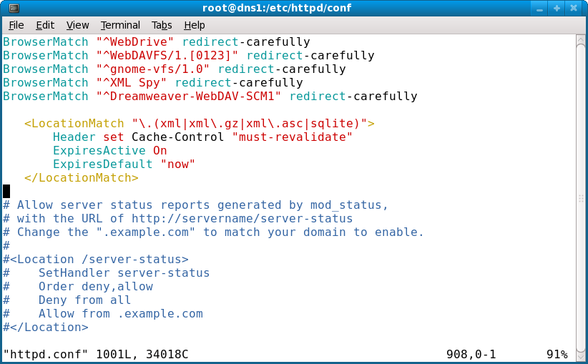Screen dimensions: 588x364
Task: Click the commented Allow from .example.com line
Action: click(120, 314)
